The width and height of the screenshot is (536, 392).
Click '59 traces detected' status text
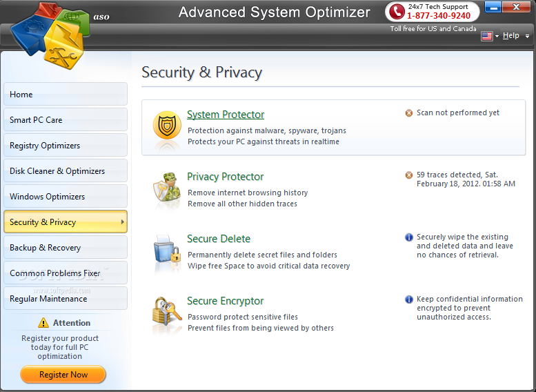[x=466, y=179]
